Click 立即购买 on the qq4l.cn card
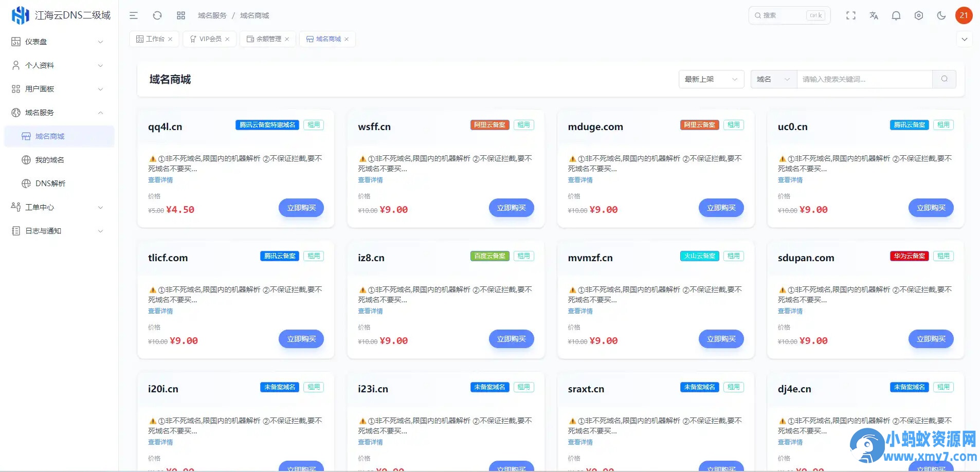980x472 pixels. point(301,208)
